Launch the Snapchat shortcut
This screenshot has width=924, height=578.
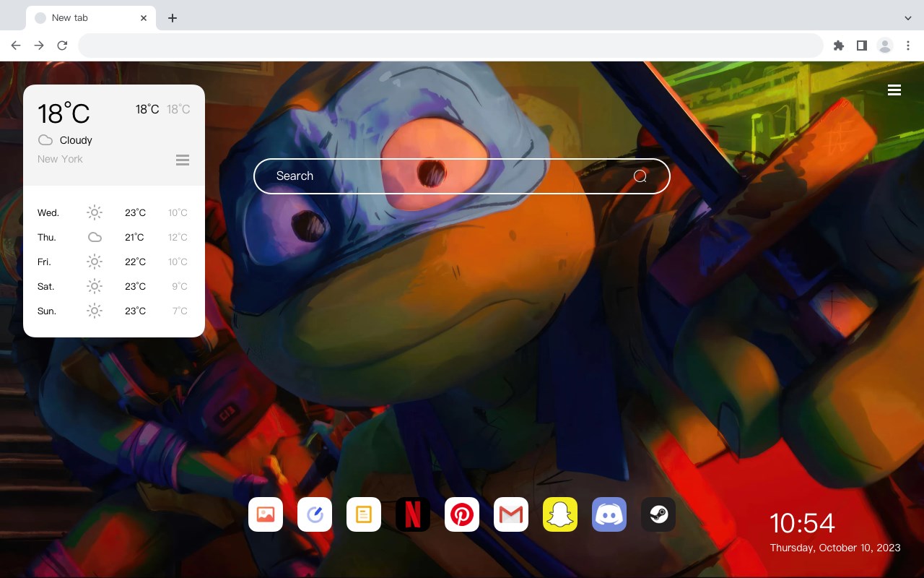click(560, 514)
